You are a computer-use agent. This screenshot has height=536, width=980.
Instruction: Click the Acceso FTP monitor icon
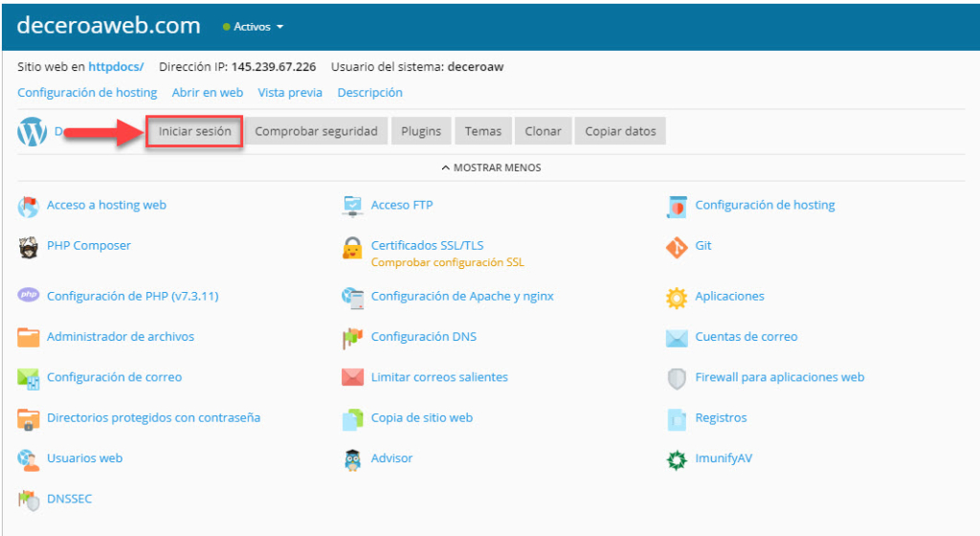352,206
